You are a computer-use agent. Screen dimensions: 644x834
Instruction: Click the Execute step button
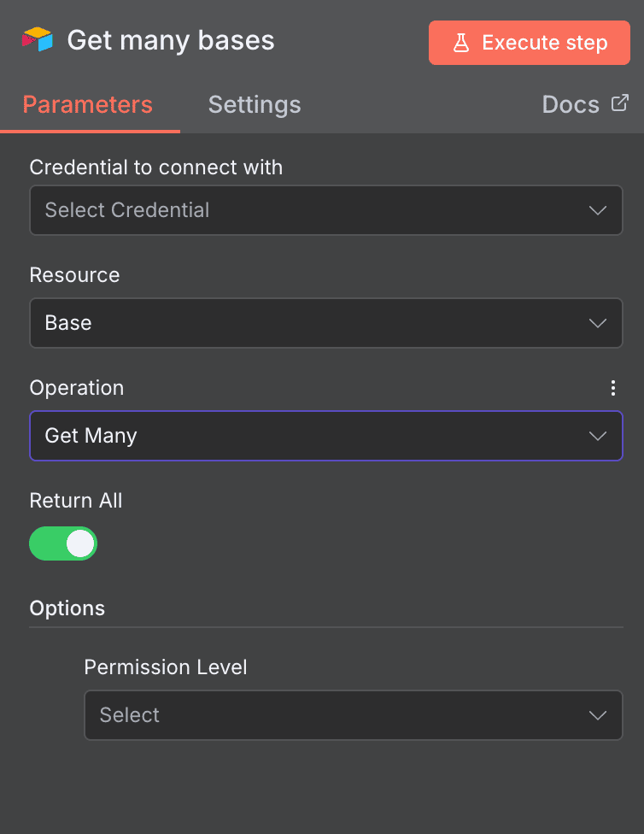pos(529,42)
